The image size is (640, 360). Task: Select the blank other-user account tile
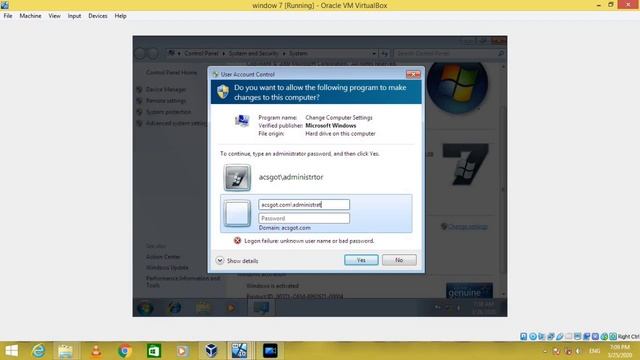pos(237,213)
